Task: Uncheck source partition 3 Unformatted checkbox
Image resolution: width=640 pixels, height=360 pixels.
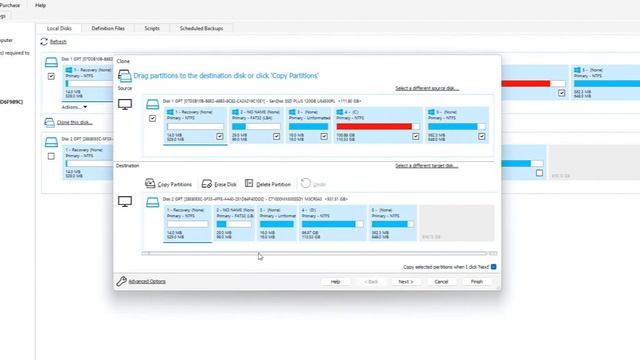Action: tap(324, 136)
